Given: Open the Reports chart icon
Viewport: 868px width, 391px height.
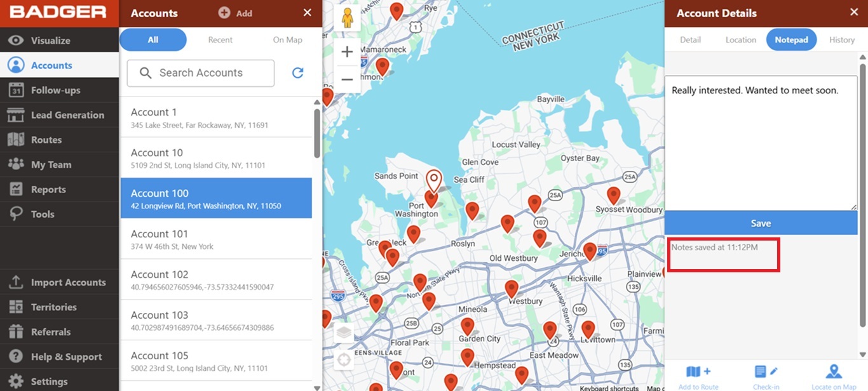Looking at the screenshot, I should tap(16, 189).
